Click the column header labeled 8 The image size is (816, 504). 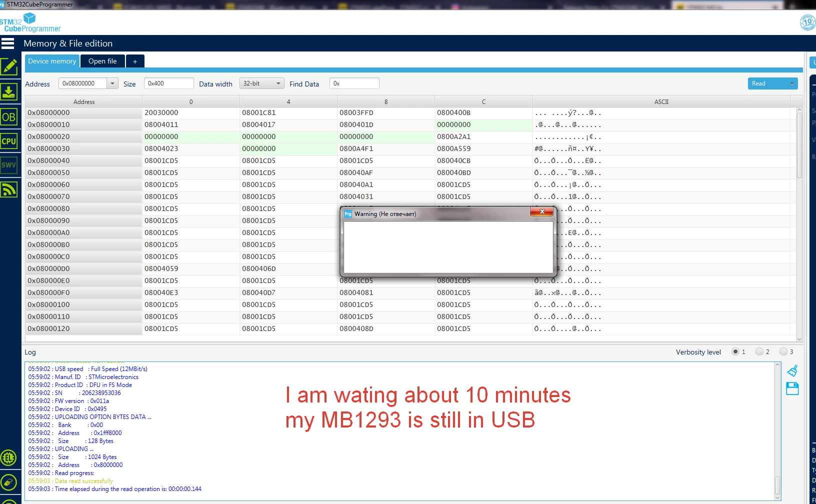coord(386,101)
